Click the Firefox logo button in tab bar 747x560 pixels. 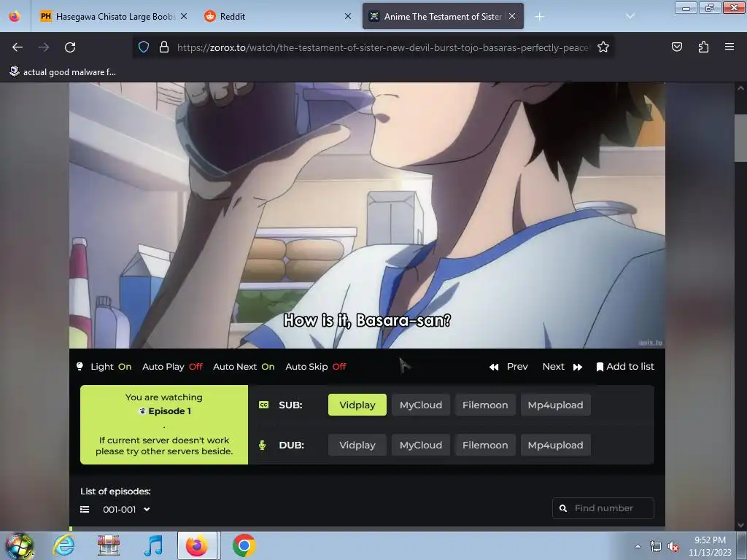pyautogui.click(x=15, y=16)
